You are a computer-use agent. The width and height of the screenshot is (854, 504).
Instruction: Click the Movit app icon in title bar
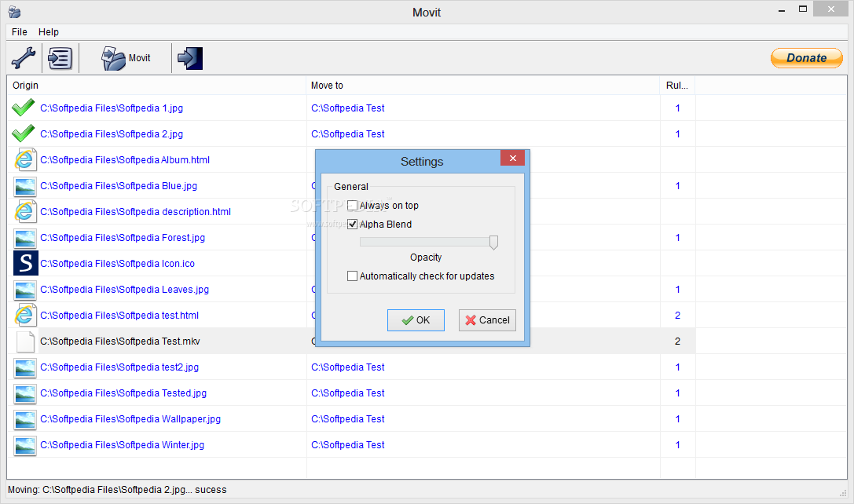click(x=14, y=12)
